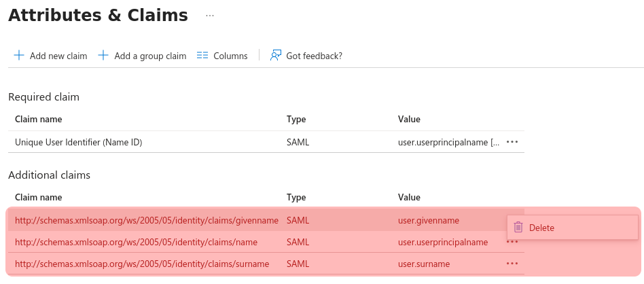Click the SAML type in the Unique User Identifier row

(298, 142)
